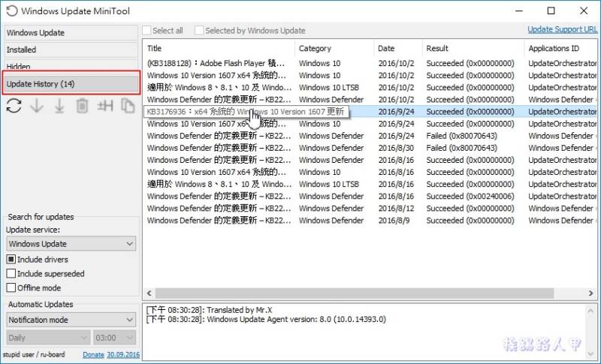Click the trash uninstall update icon

82,106
